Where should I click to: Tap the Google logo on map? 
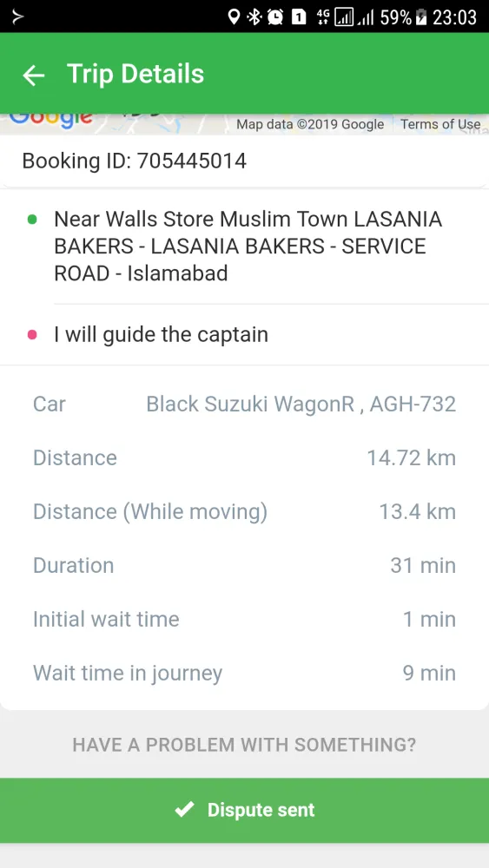pos(51,120)
